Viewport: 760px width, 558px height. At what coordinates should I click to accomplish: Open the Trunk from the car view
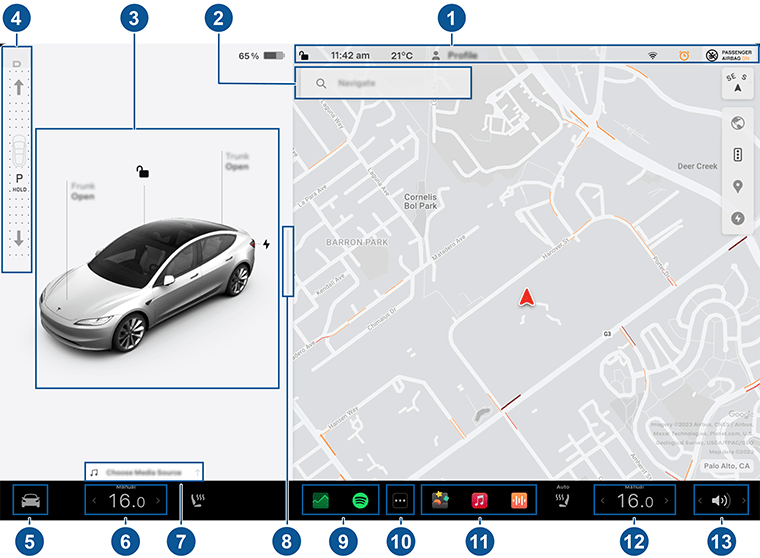click(x=236, y=161)
